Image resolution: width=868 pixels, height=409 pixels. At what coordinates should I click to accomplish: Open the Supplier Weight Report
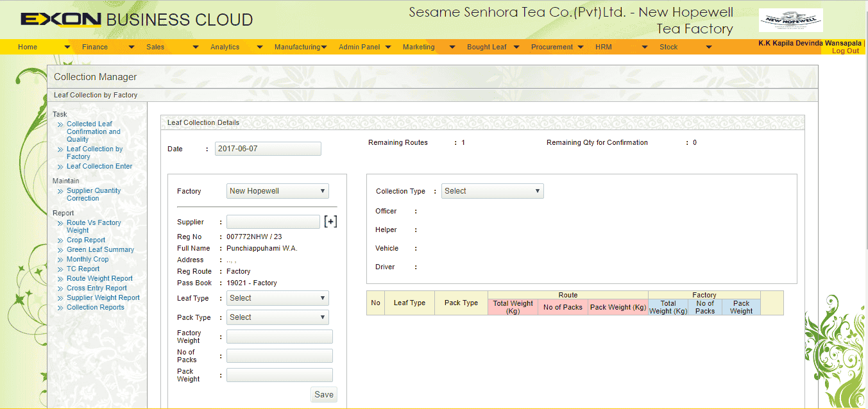click(103, 297)
